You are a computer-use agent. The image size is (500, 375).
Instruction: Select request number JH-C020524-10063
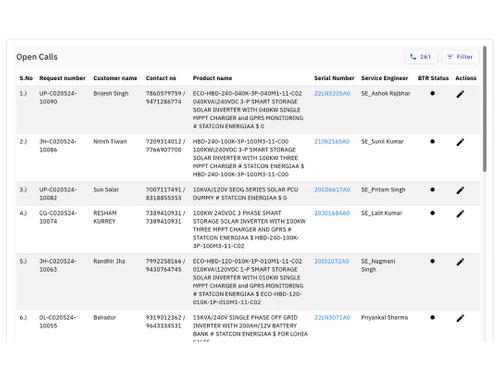click(58, 265)
